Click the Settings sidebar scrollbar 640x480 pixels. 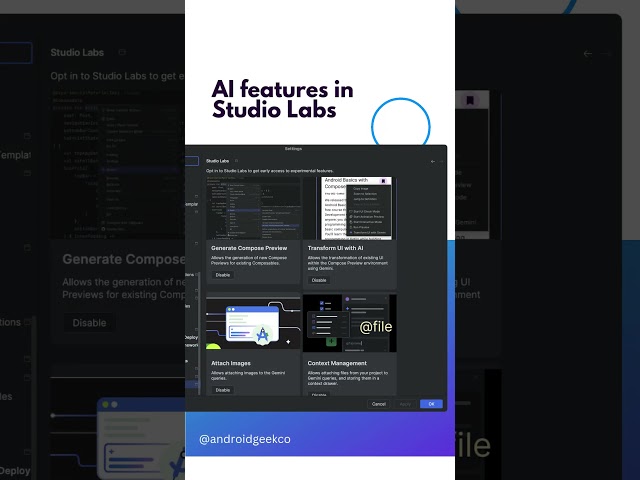[x=199, y=335]
